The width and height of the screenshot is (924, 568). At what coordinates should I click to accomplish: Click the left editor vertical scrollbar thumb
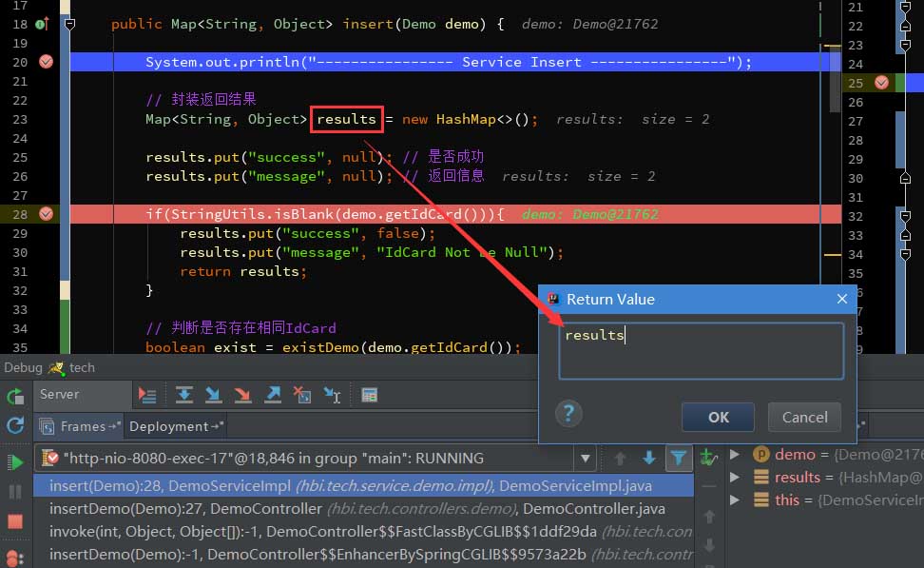pyautogui.click(x=835, y=80)
